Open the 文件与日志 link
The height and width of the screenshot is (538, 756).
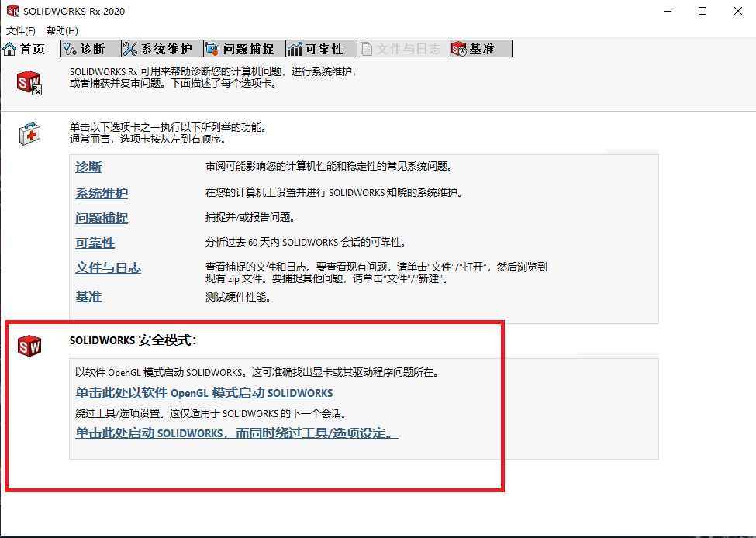[x=109, y=267]
